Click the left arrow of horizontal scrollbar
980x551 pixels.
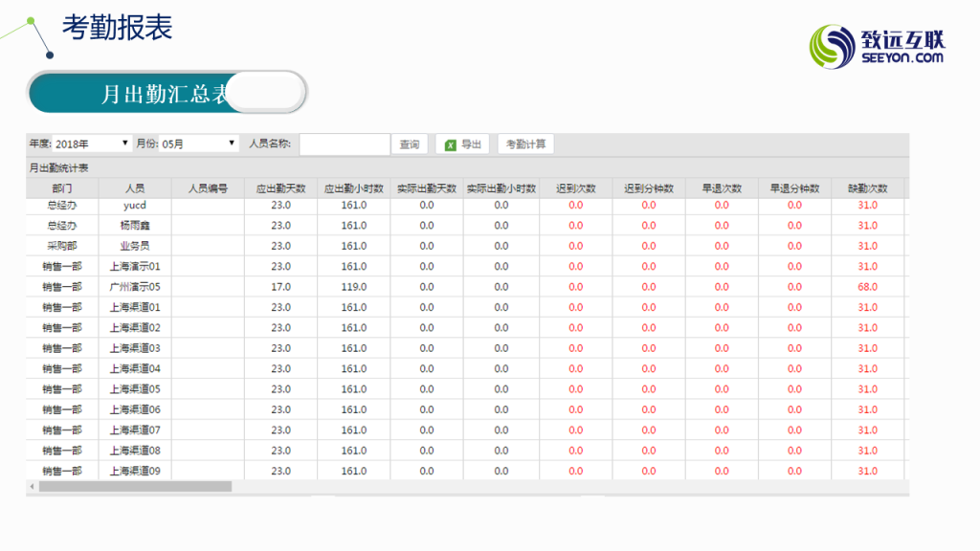tap(32, 487)
